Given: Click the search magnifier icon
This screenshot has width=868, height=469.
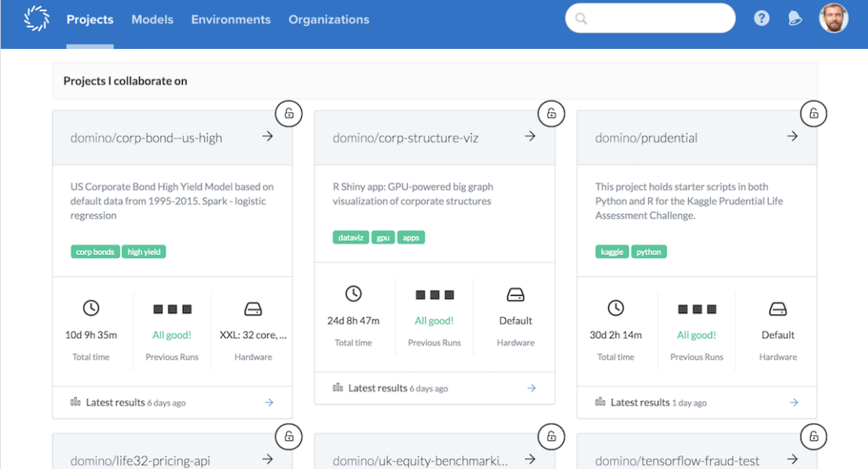Looking at the screenshot, I should tap(580, 19).
